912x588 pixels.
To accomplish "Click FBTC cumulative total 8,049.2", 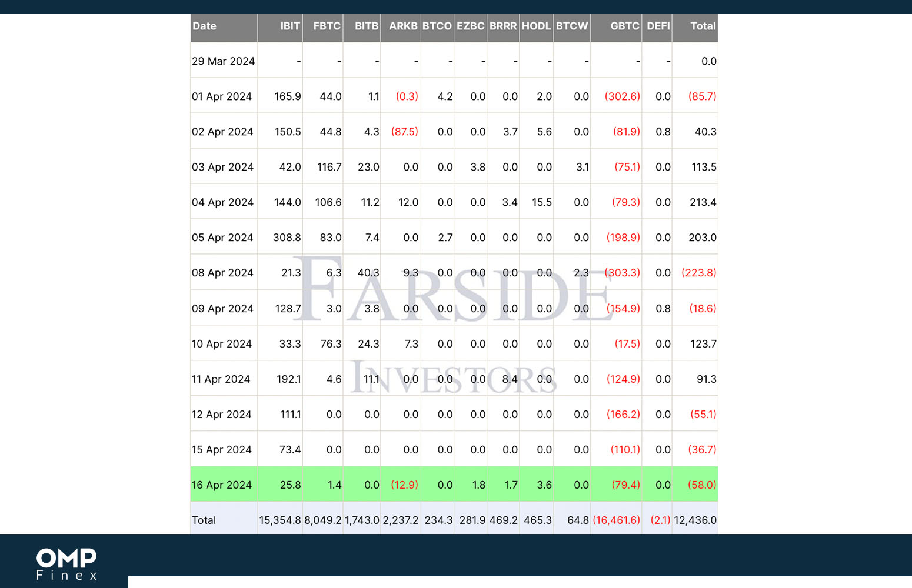I will [x=323, y=520].
